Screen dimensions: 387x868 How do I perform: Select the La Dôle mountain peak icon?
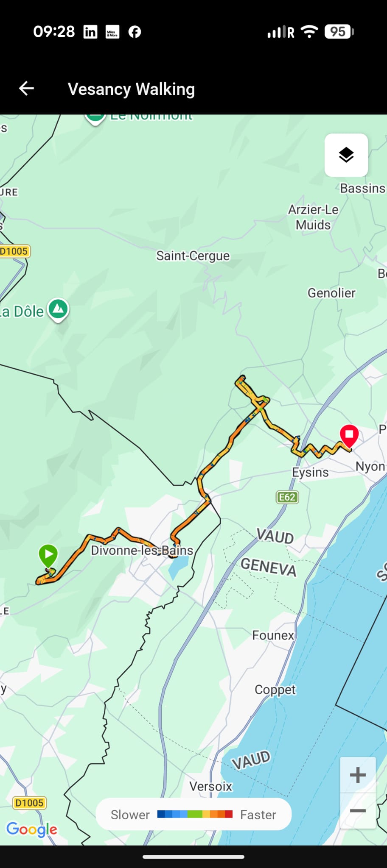(x=58, y=310)
